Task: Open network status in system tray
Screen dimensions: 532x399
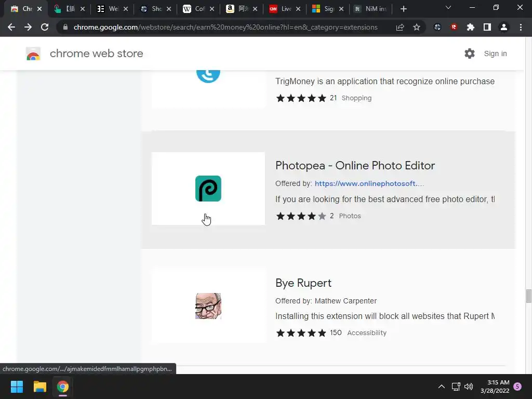Action: [456, 387]
